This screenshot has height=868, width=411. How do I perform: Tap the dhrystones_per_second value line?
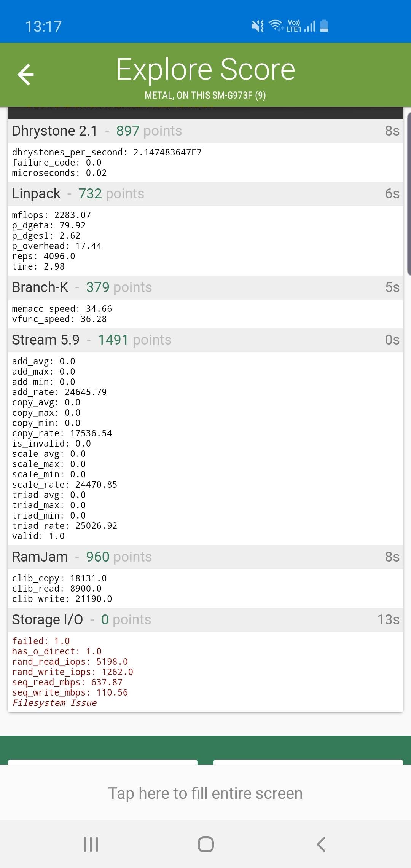tap(107, 152)
